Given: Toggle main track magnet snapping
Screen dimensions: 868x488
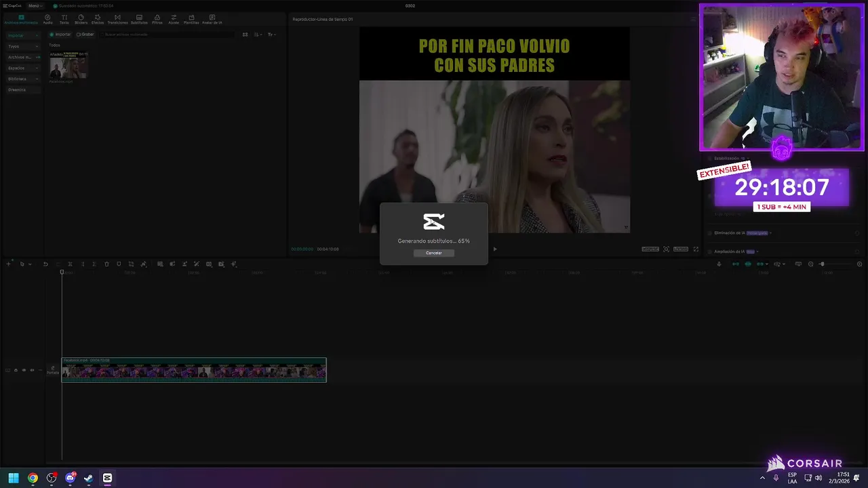Looking at the screenshot, I should coord(735,264).
